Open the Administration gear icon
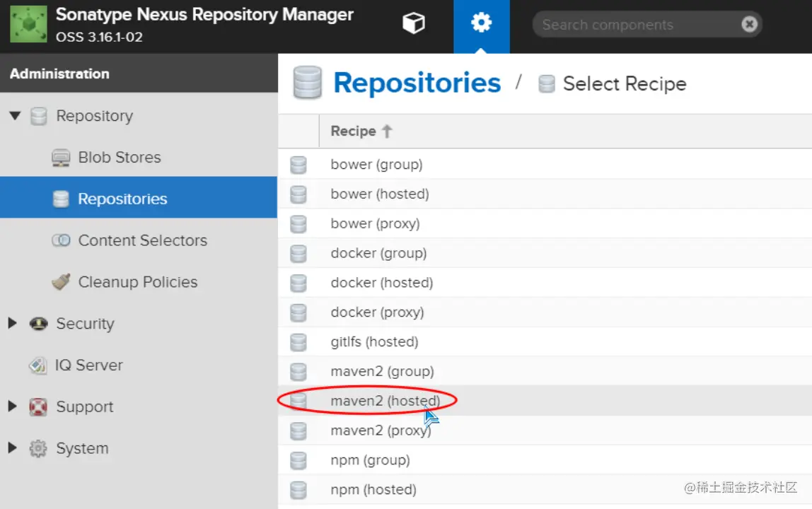Viewport: 812px width, 509px height. click(x=481, y=23)
